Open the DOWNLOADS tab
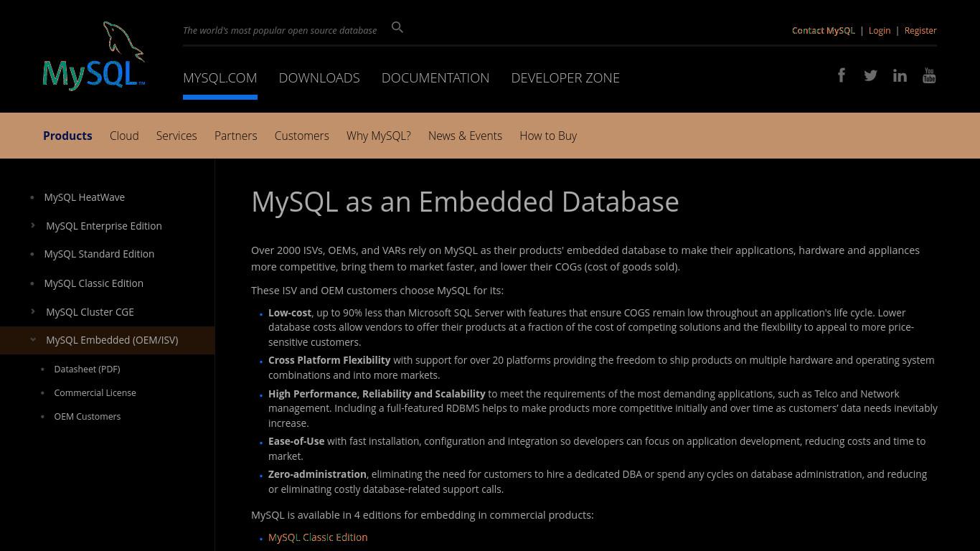 tap(319, 77)
